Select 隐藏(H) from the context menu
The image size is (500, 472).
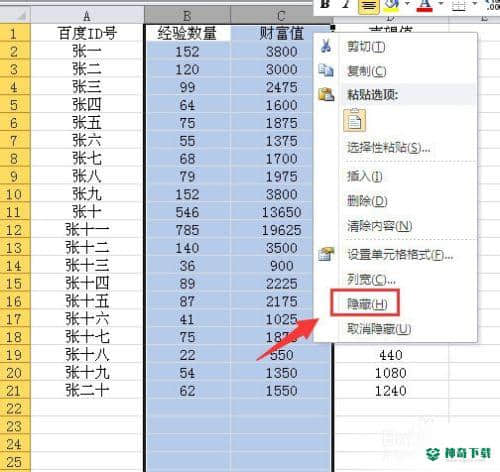(367, 304)
